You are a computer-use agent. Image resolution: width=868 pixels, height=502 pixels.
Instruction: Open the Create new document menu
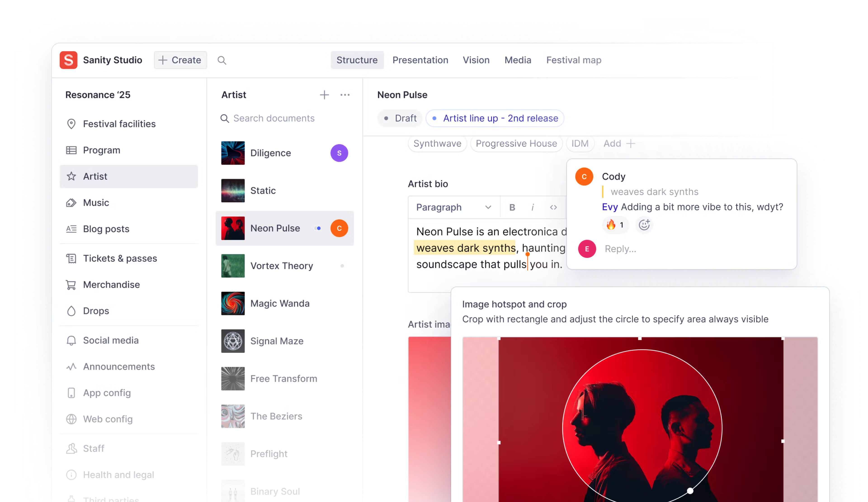click(180, 60)
